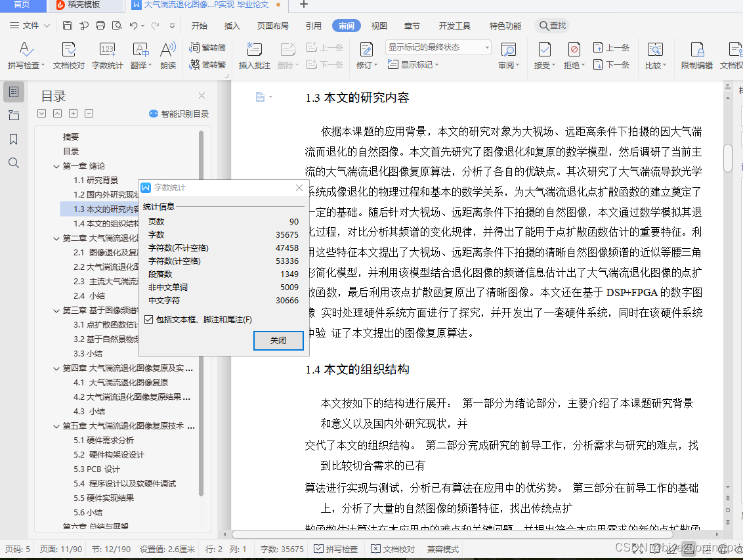Open the 稻壳模板 tab
The width and height of the screenshot is (743, 560).
point(84,7)
